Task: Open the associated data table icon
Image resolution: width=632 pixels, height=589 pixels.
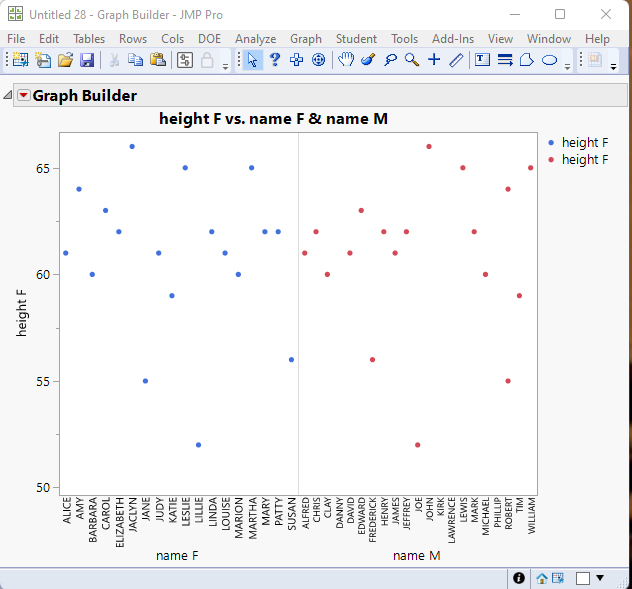Action: pos(558,578)
